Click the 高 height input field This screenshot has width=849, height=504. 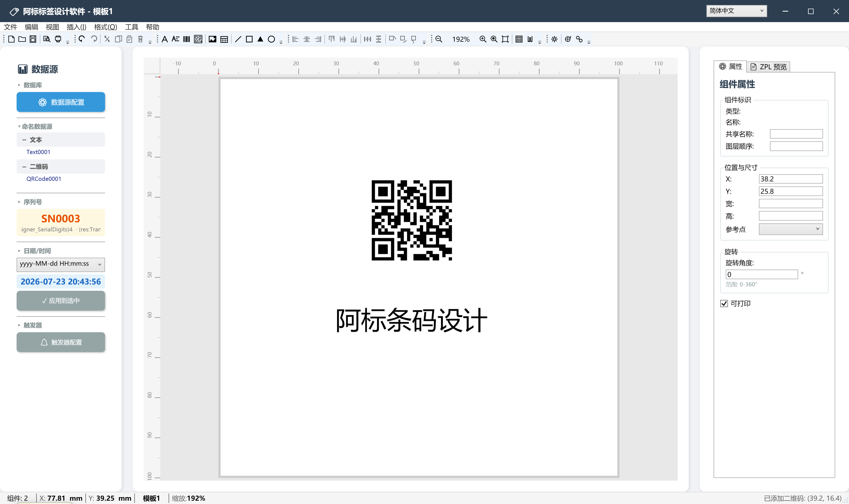click(791, 216)
